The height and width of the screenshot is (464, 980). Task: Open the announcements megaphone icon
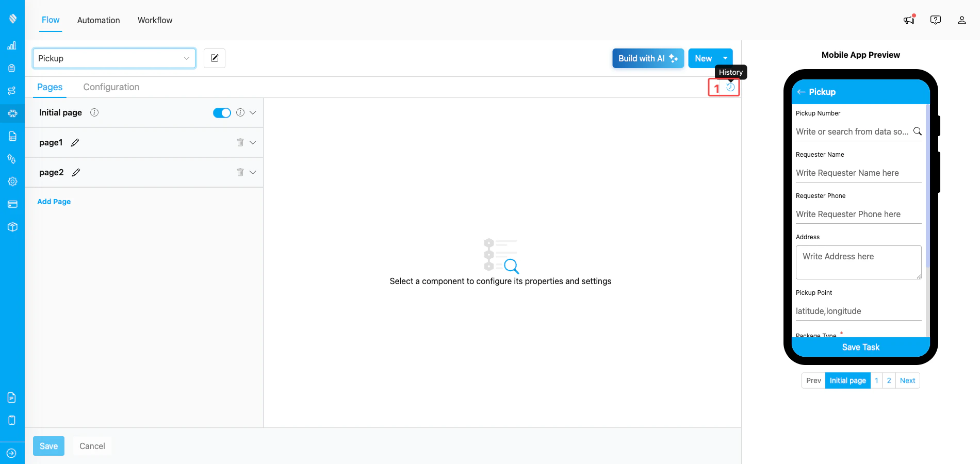(909, 20)
